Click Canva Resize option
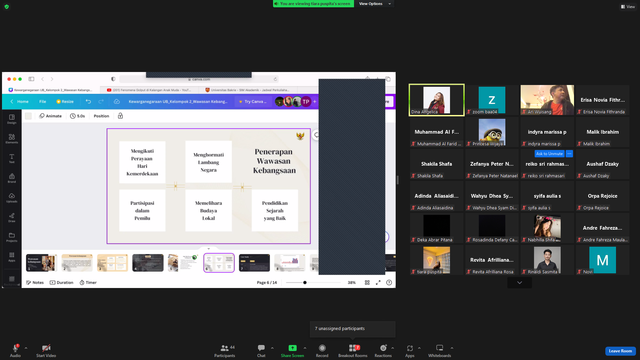Screen dimensions: 640x360 point(65,102)
